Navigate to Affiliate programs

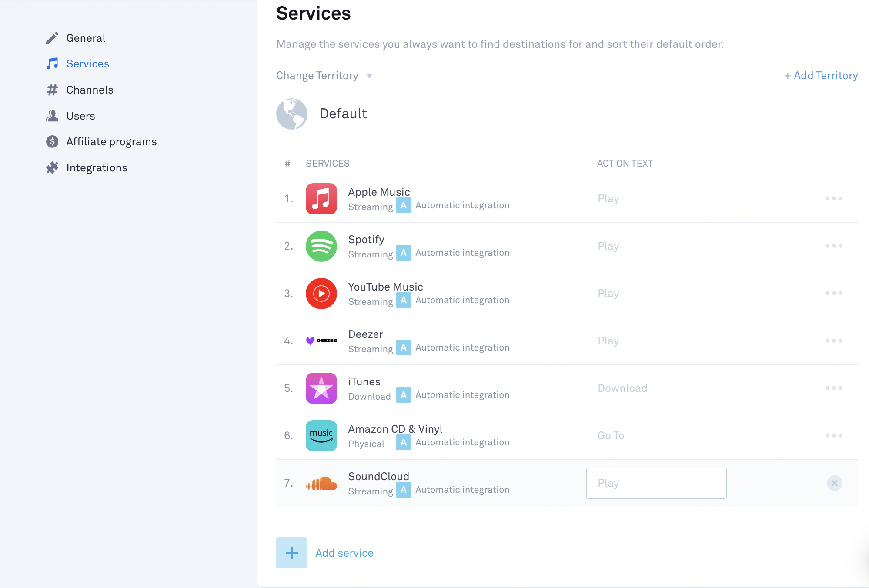[111, 142]
